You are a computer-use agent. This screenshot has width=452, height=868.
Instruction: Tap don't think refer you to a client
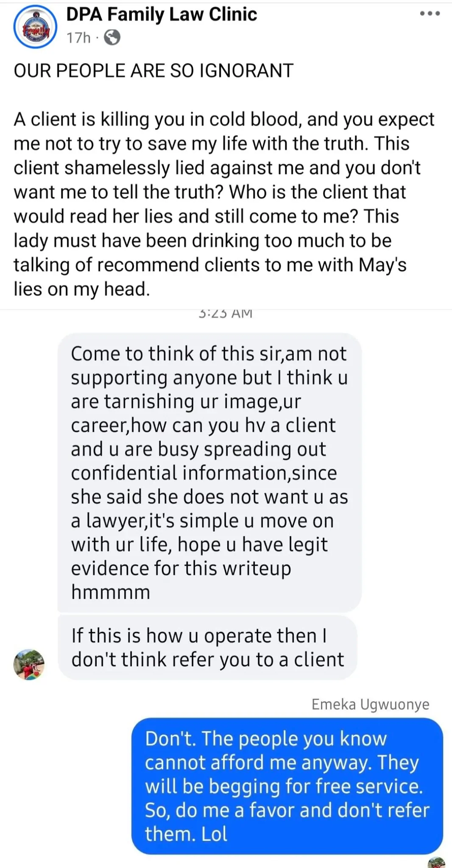click(x=208, y=659)
